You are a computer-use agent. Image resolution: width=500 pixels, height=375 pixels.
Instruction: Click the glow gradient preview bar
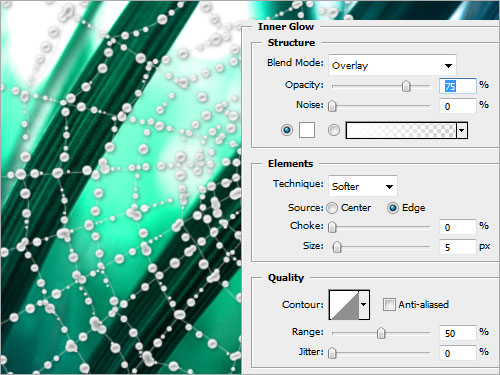click(401, 130)
